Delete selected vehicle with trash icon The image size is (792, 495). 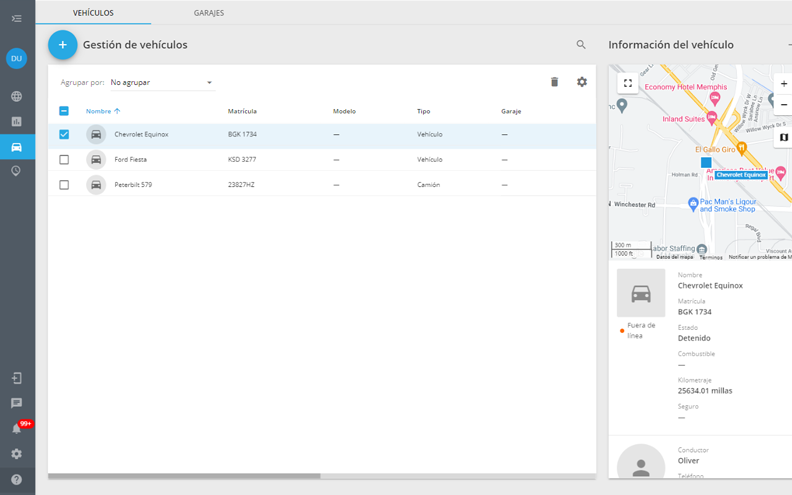(x=555, y=82)
